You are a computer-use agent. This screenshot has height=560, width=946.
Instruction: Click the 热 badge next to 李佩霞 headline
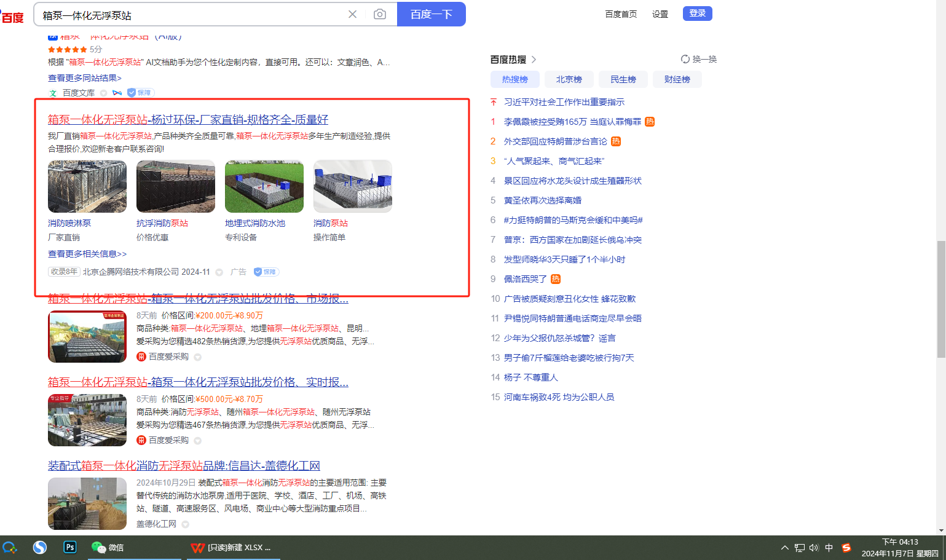[x=650, y=122]
